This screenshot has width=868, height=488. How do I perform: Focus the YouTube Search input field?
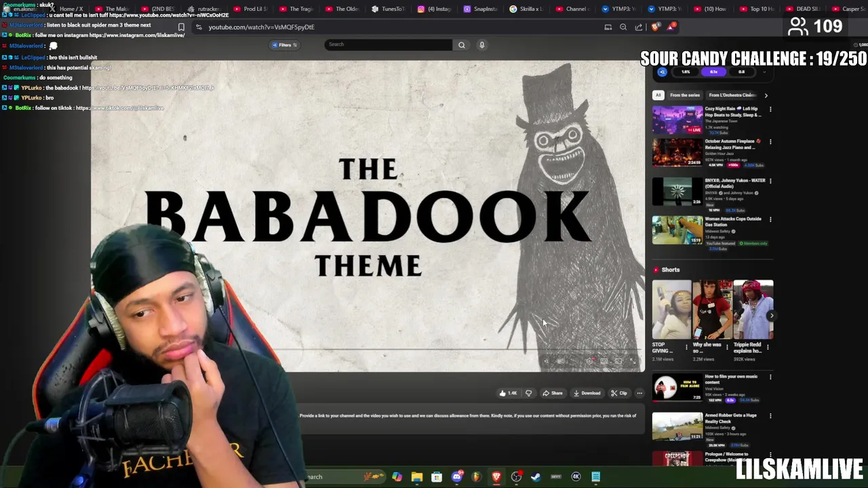coord(388,45)
